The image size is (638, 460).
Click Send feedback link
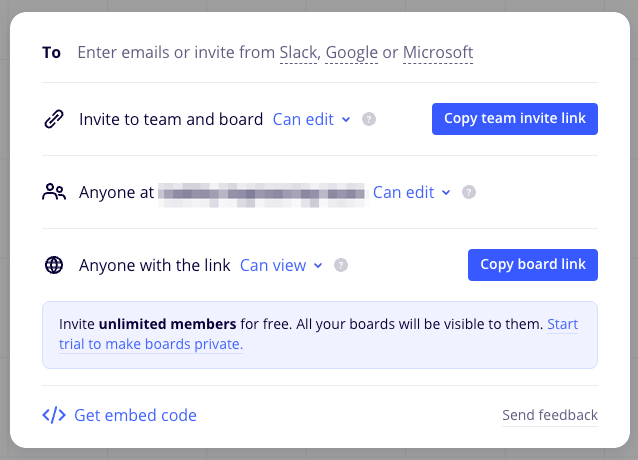(549, 415)
